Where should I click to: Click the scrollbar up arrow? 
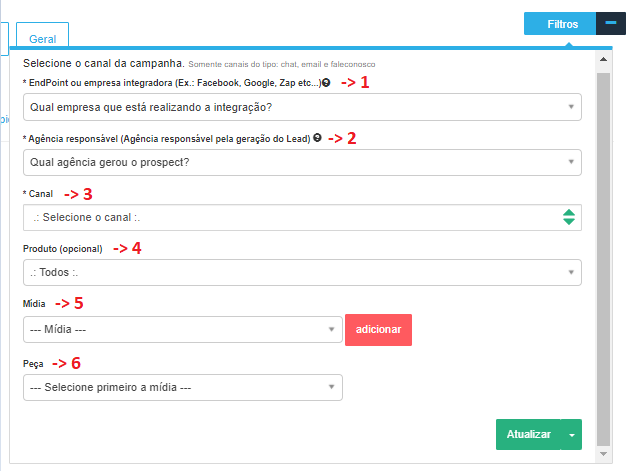pyautogui.click(x=603, y=62)
